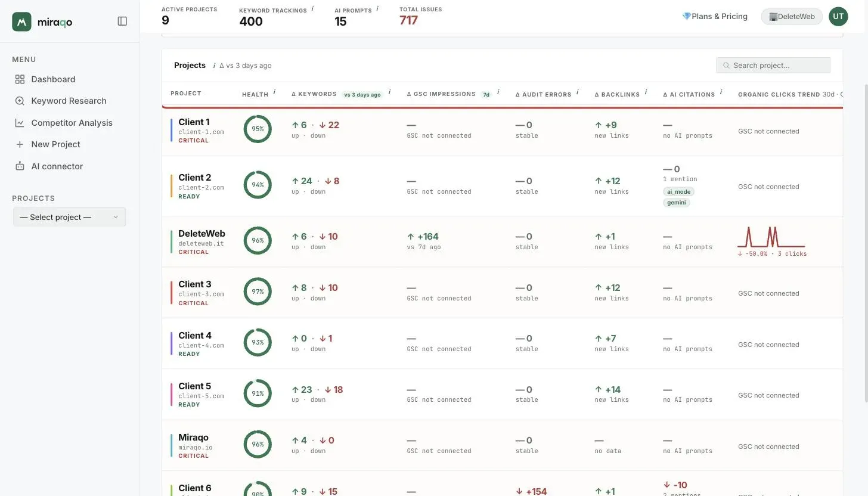Screen dimensions: 868x496
Task: Click DeleteWeb organic clicks trend sparkline
Action: 771,237
